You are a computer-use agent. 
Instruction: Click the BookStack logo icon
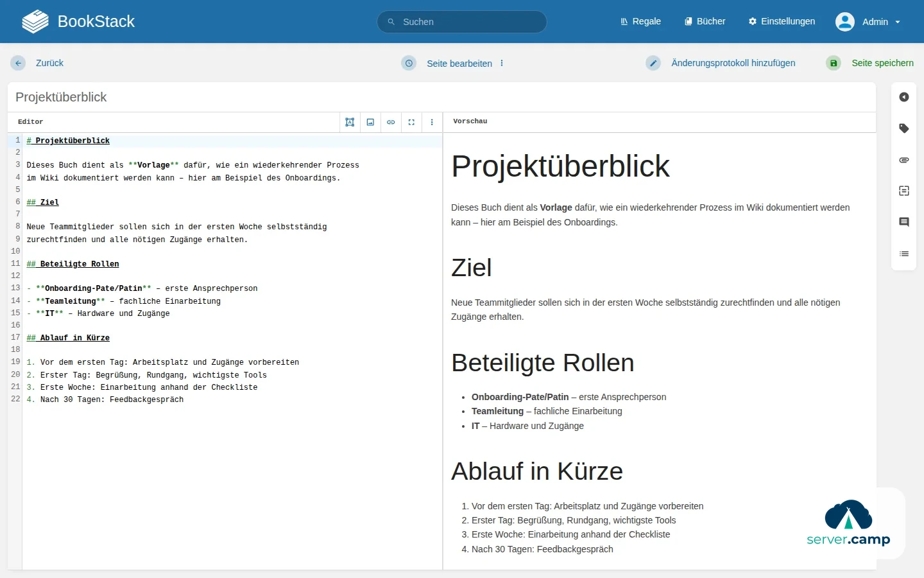click(35, 21)
